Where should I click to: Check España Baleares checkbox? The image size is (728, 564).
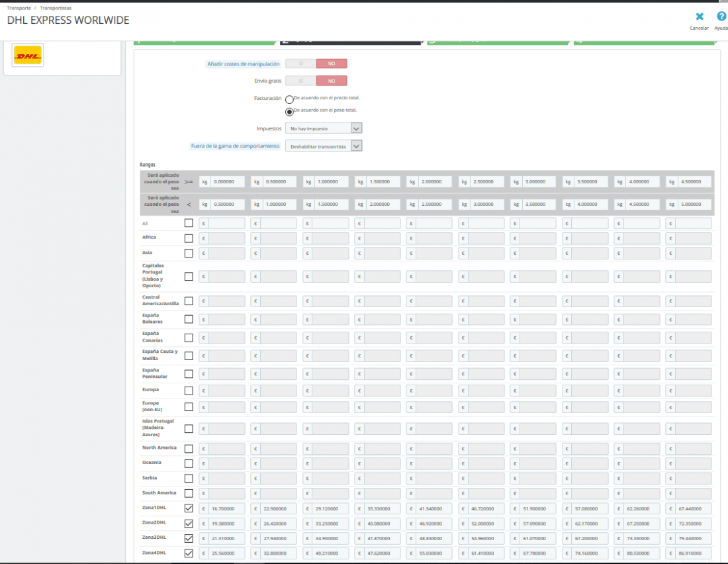[x=189, y=319]
